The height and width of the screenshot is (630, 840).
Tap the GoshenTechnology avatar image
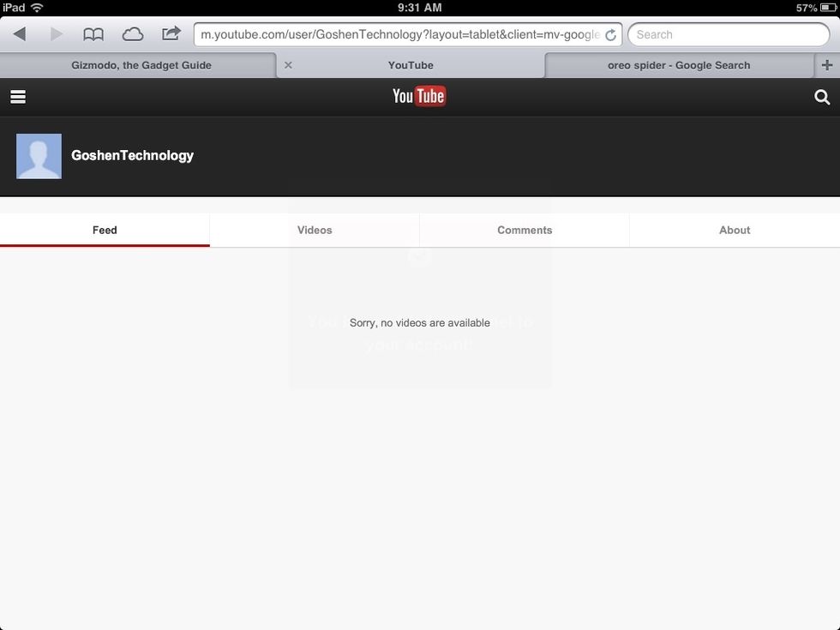coord(39,156)
